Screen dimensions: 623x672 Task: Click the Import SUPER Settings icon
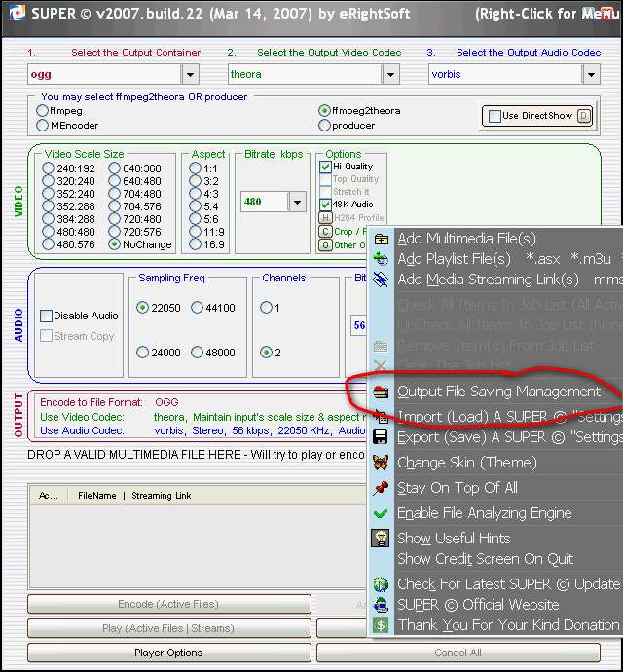(381, 416)
